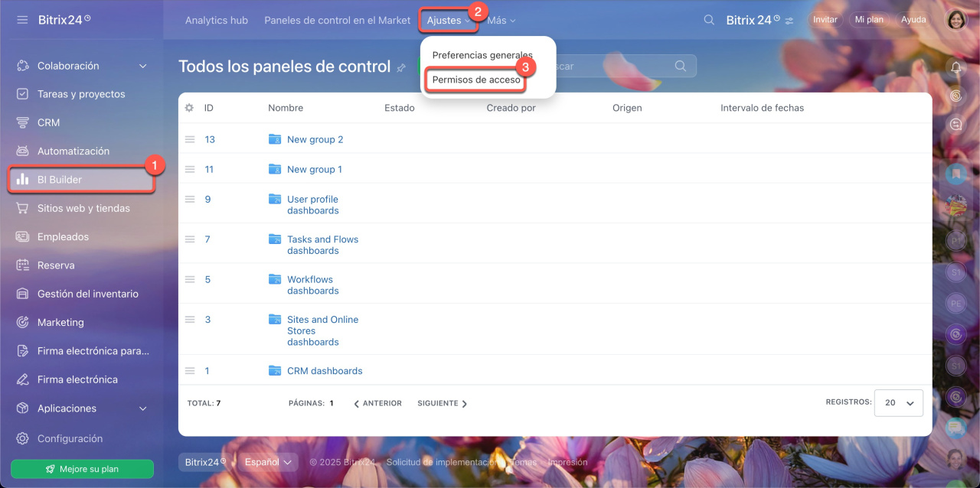Open the Ajustes dropdown menu

click(449, 21)
